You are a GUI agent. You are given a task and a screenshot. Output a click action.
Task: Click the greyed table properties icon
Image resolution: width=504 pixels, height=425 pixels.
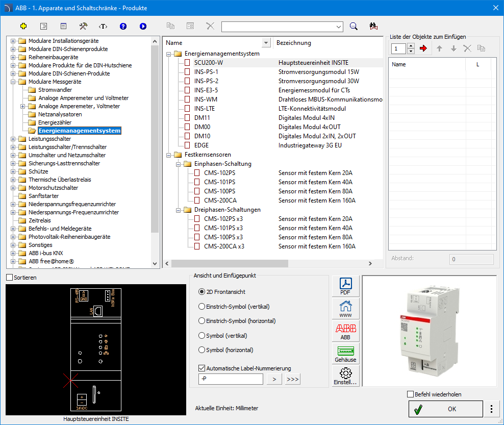pyautogui.click(x=190, y=26)
